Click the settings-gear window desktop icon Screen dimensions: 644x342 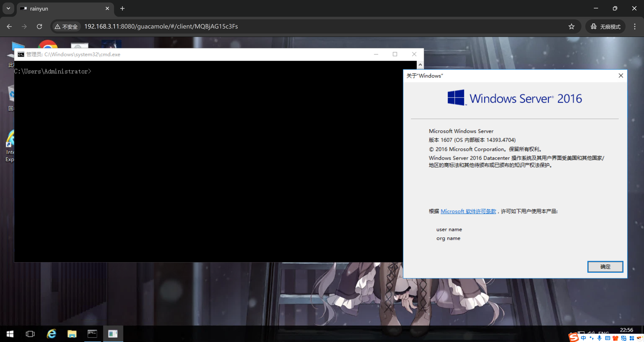[x=79, y=45]
